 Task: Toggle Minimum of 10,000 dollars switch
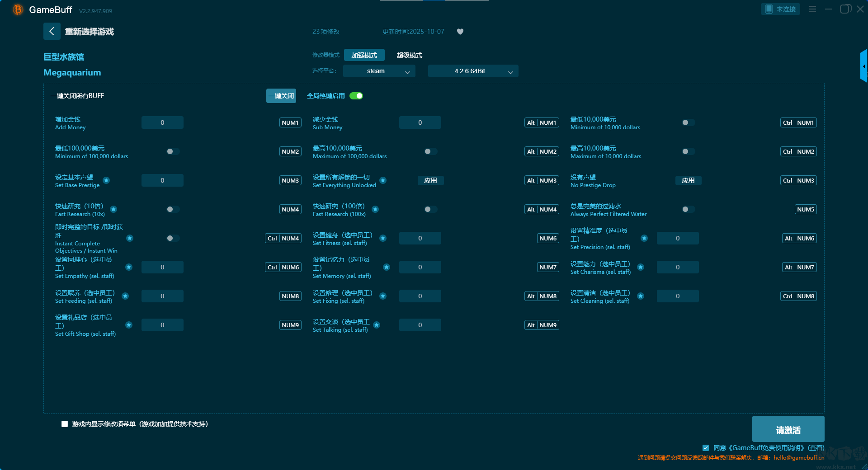point(689,122)
